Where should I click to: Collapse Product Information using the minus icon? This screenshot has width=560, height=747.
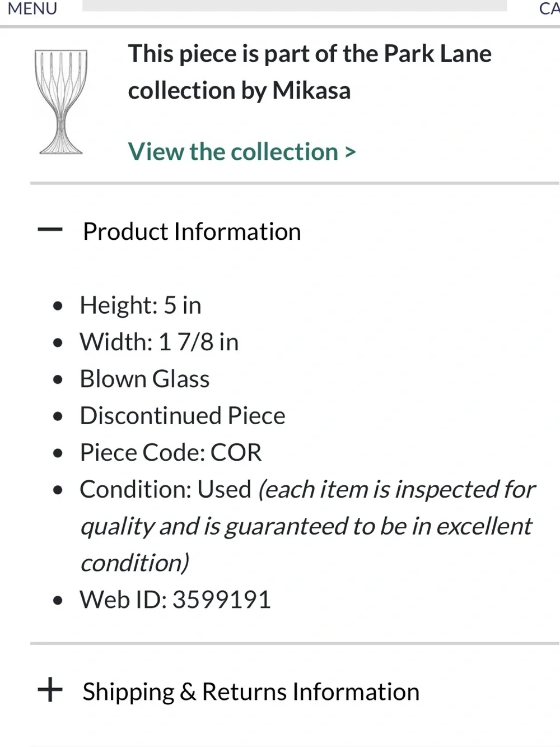point(50,229)
